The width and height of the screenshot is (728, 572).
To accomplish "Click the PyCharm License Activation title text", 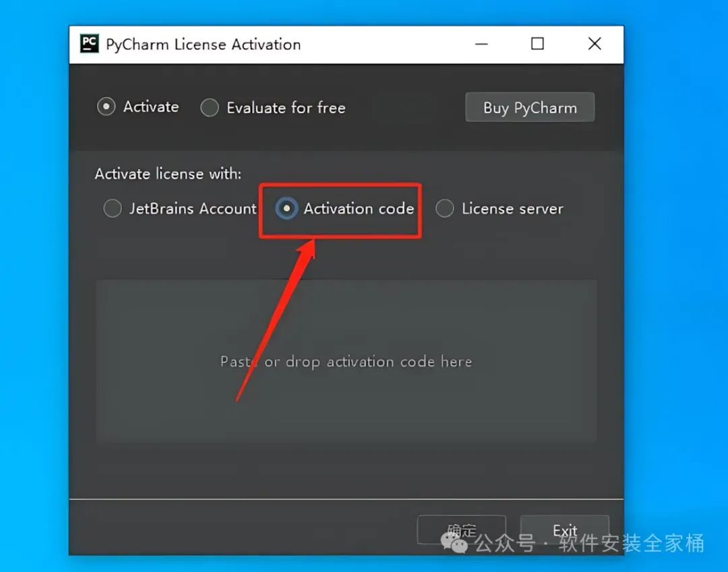I will pyautogui.click(x=204, y=44).
